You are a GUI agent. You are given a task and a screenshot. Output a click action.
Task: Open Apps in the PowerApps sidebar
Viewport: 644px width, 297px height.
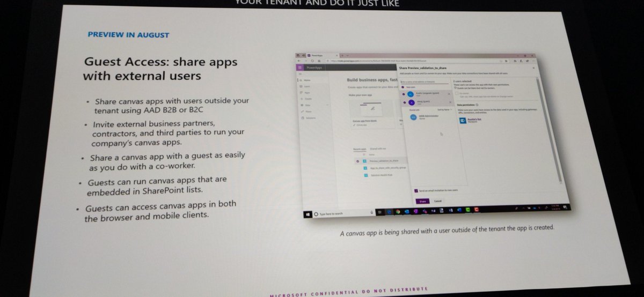tap(307, 93)
